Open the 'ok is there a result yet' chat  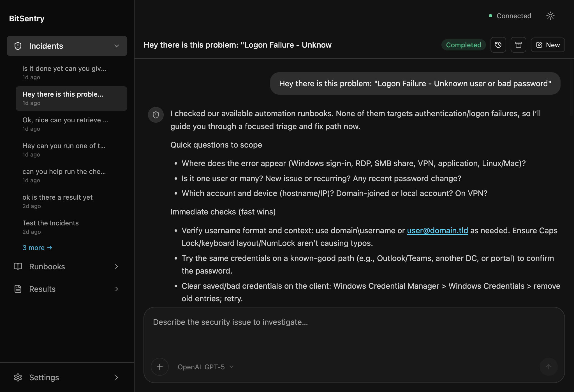(x=57, y=197)
